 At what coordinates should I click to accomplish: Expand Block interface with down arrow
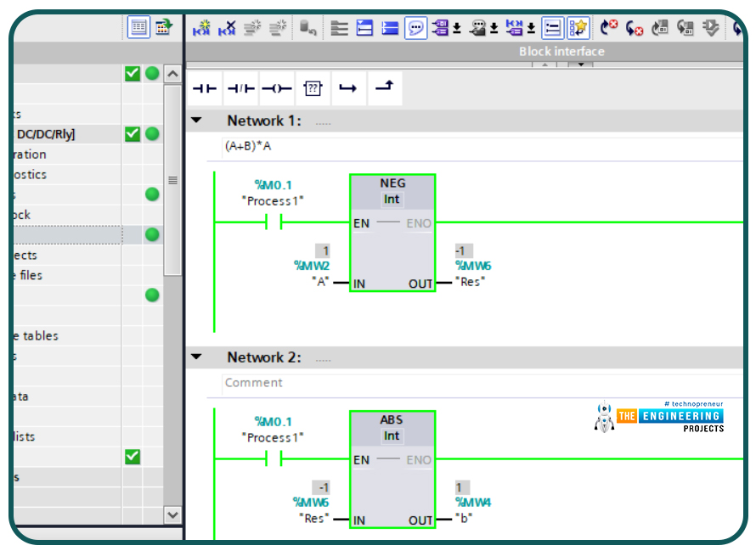(x=581, y=65)
